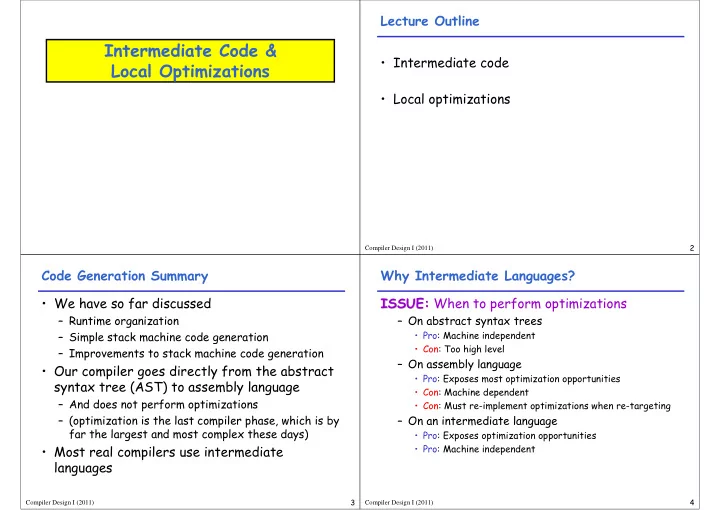Click 'Con: Must re-implement optimizations when re-targeting'
This screenshot has height=510, width=720.
tap(546, 406)
